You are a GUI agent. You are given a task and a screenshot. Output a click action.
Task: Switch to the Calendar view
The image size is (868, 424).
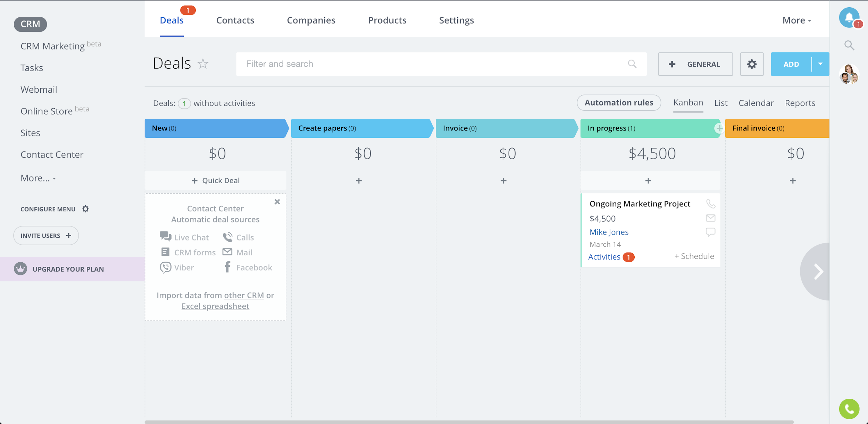point(756,103)
